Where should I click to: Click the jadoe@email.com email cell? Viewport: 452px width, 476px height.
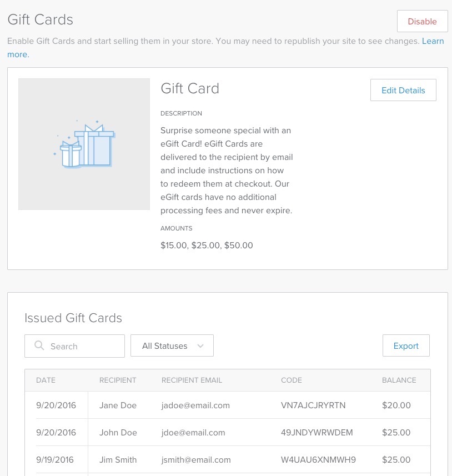[195, 405]
